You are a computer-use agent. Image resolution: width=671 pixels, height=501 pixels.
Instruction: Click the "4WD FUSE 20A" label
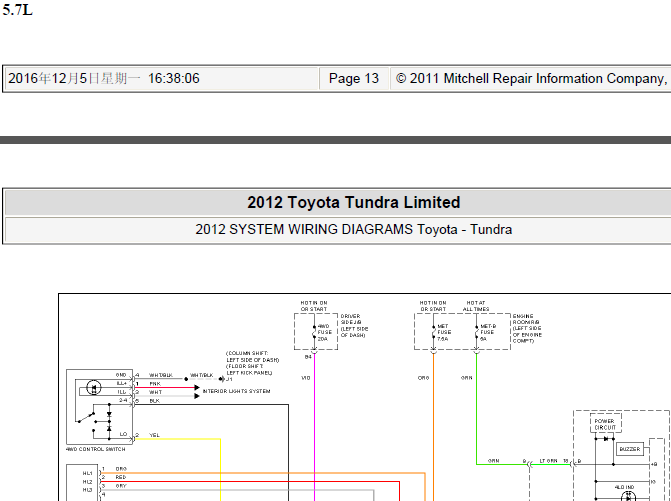click(x=324, y=332)
